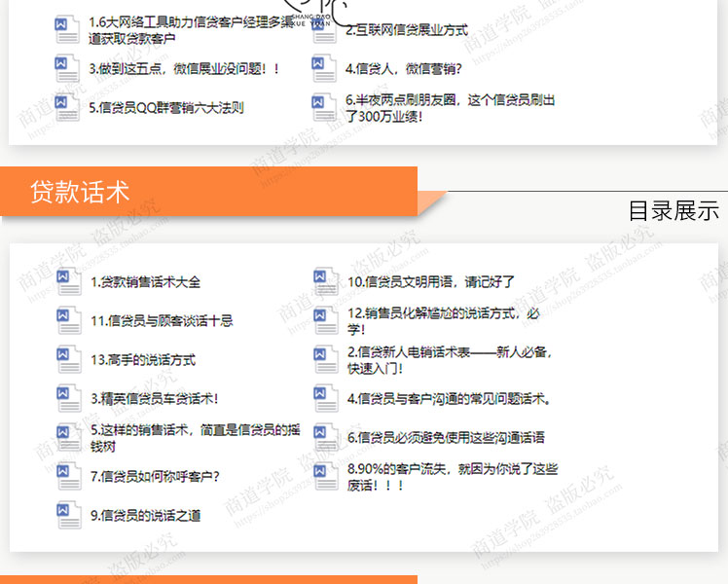Image resolution: width=728 pixels, height=584 pixels.
Task: Select document icon for 4.信贷人，微信营销
Action: 325,69
